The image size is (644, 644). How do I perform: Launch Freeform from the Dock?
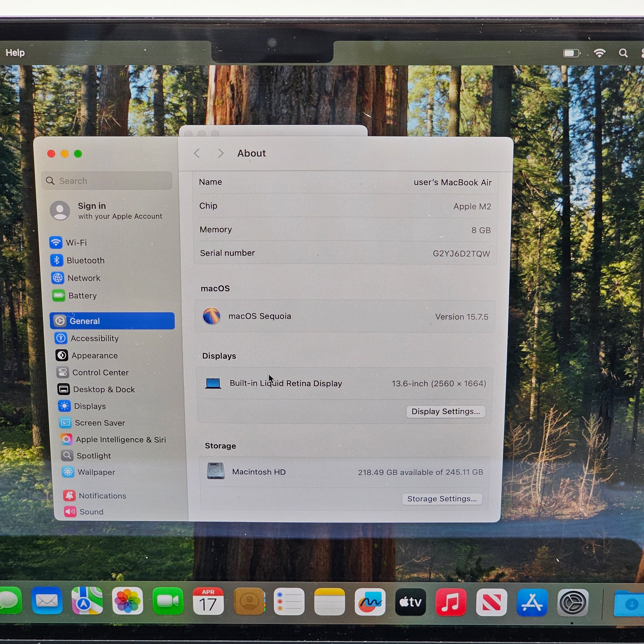click(x=370, y=602)
